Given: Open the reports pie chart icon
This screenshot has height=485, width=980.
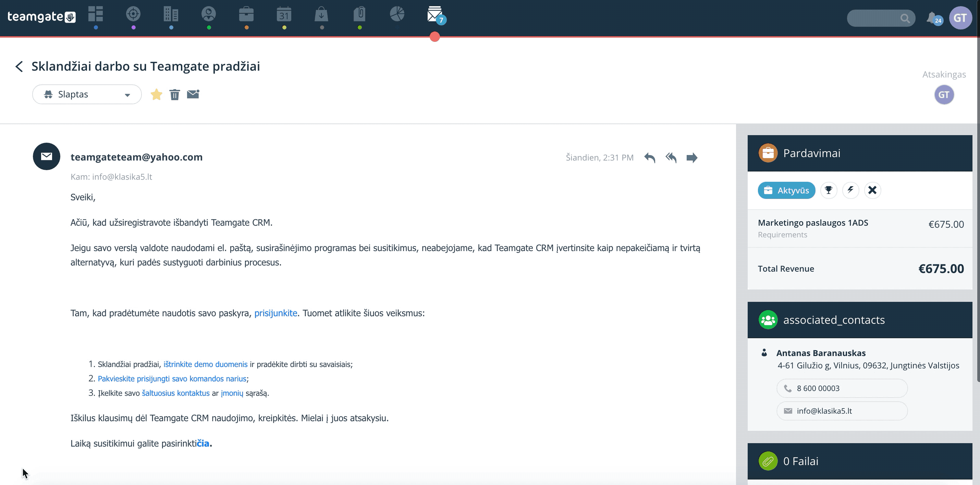Looking at the screenshot, I should [x=397, y=14].
